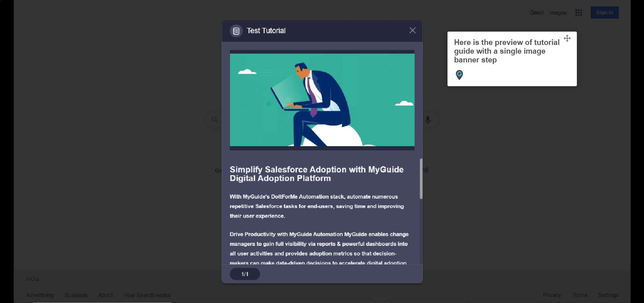The image size is (644, 303).
Task: Open the Terms footer link
Action: (x=580, y=295)
